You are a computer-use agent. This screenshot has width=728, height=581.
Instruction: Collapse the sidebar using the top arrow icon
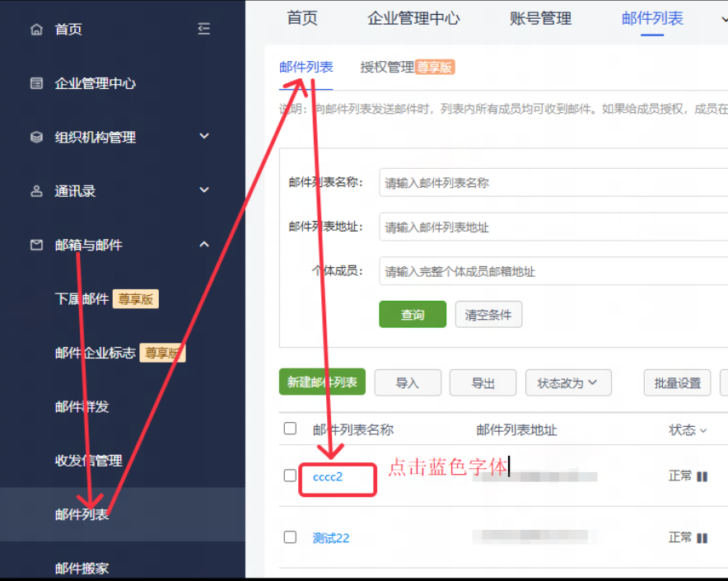click(204, 27)
